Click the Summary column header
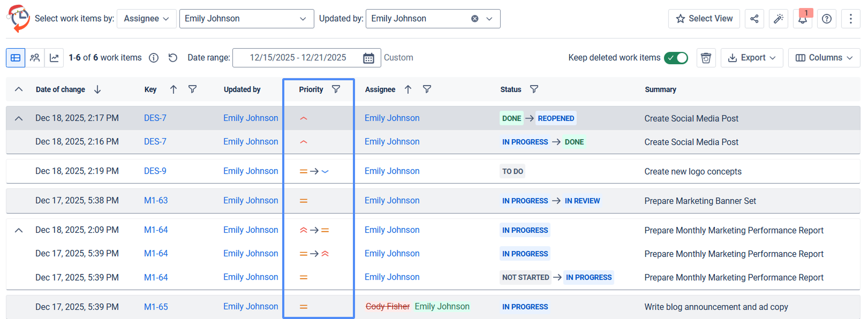The image size is (868, 319). tap(660, 89)
